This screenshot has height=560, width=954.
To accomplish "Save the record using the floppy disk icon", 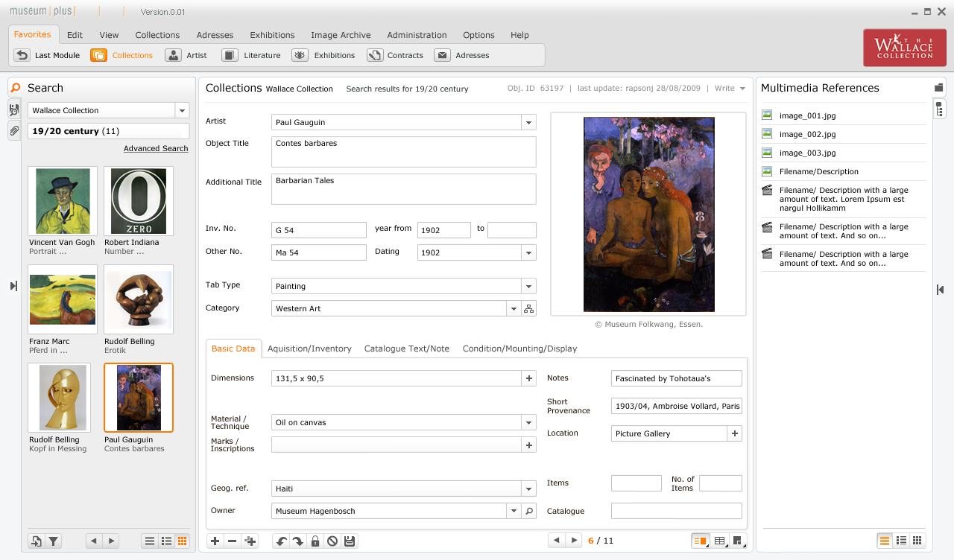I will pos(350,541).
